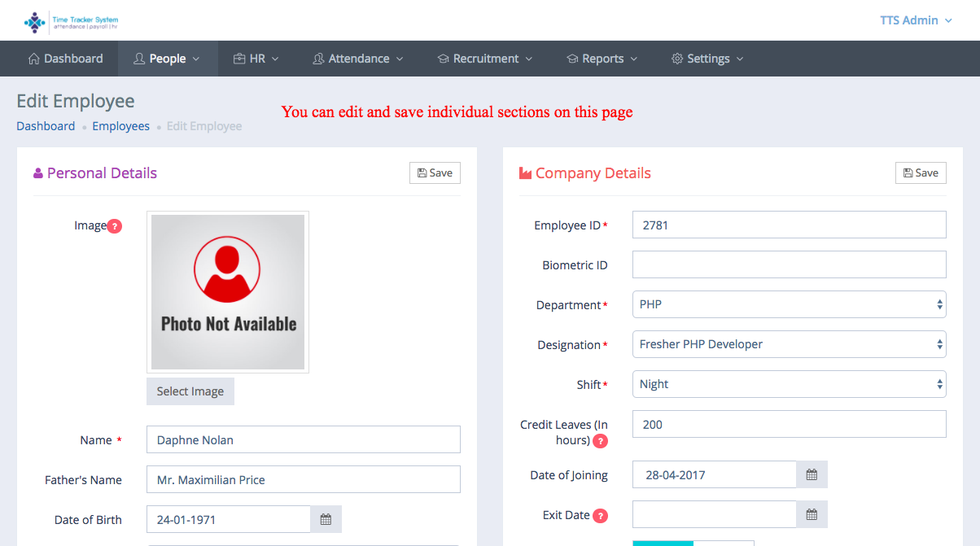The height and width of the screenshot is (546, 980).
Task: Click the Time Tracker System logo
Action: coord(72,21)
